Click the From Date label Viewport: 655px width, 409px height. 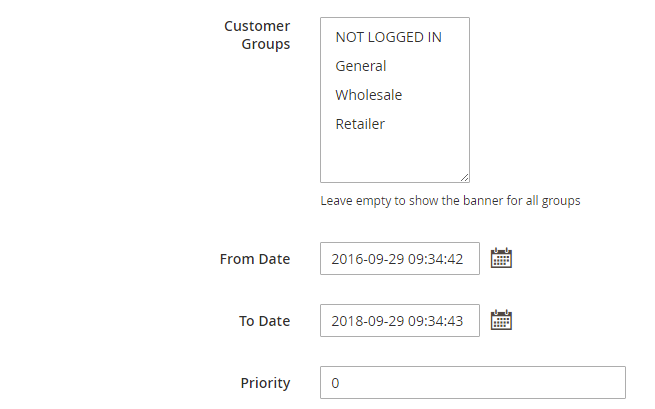click(254, 259)
